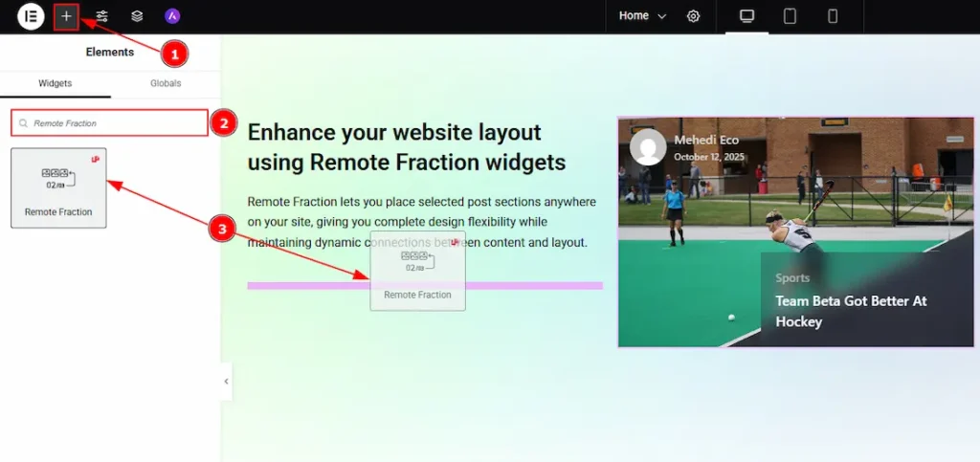Open the Structure layers panel icon
The width and height of the screenshot is (980, 462).
pos(137,16)
